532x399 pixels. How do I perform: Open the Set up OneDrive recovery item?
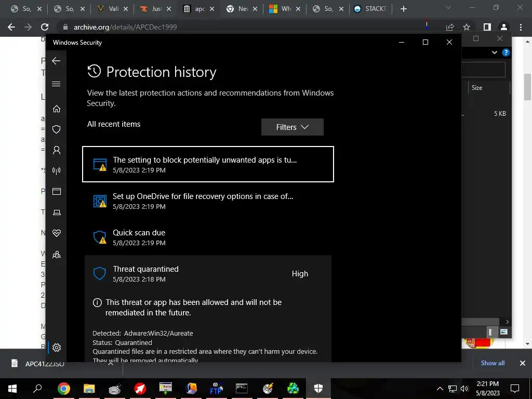pos(208,201)
